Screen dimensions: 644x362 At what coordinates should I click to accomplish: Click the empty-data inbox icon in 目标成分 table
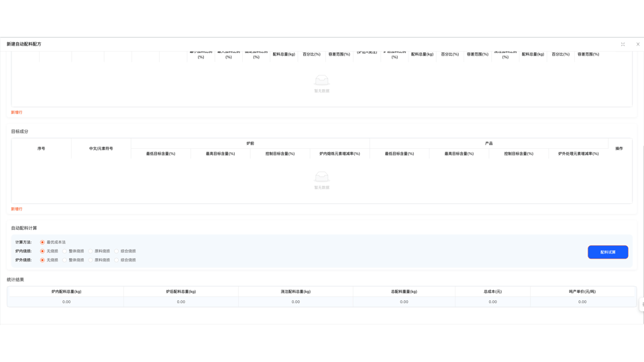(321, 177)
